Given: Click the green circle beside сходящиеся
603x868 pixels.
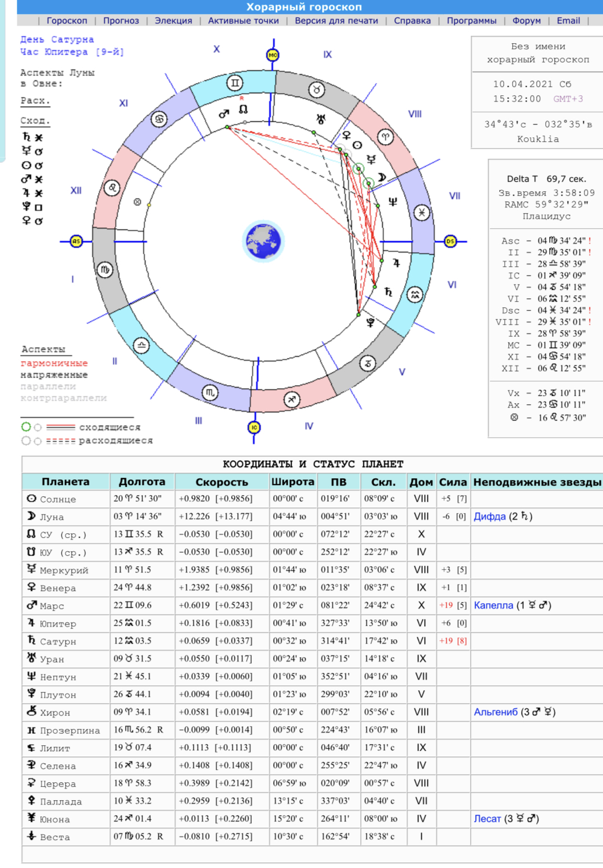Looking at the screenshot, I should (26, 427).
